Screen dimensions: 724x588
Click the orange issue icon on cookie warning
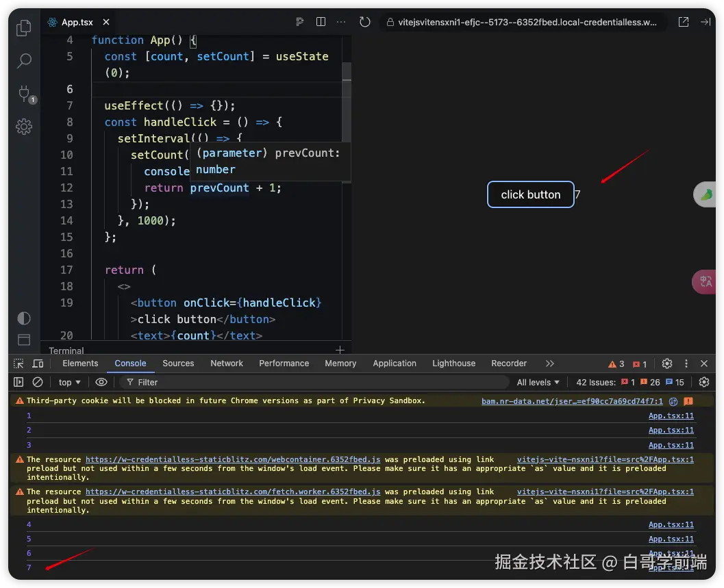click(x=688, y=401)
